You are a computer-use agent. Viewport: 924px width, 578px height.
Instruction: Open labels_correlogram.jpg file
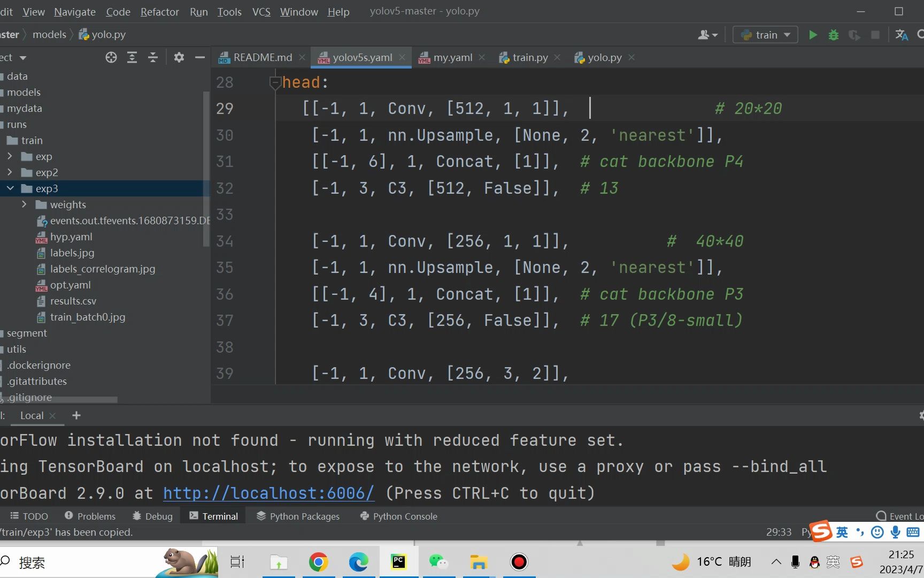(x=103, y=269)
